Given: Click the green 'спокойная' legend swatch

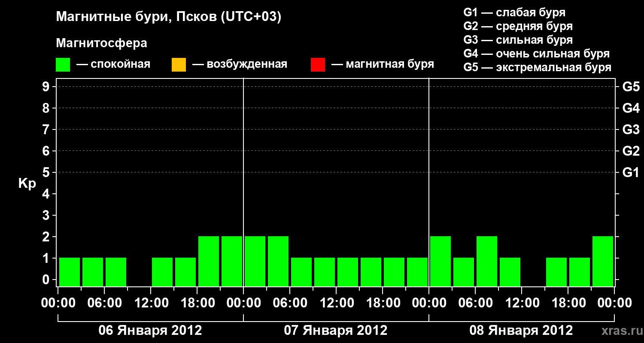Looking at the screenshot, I should [63, 65].
